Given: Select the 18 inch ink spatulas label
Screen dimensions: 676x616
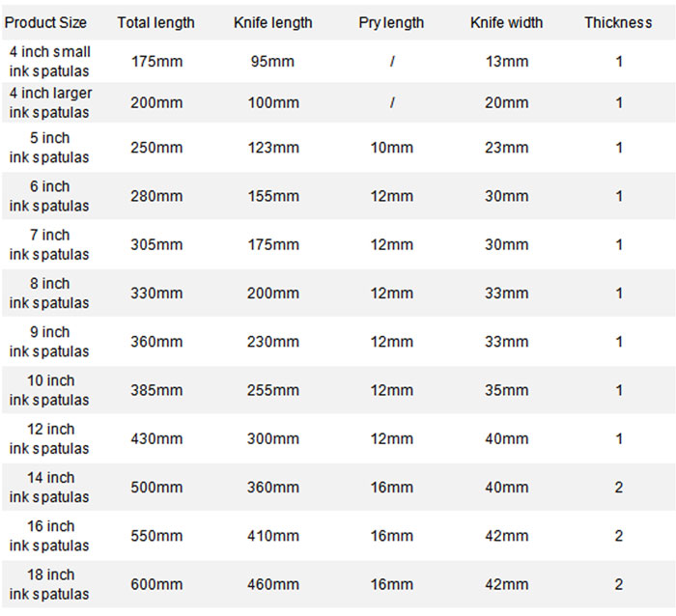Looking at the screenshot, I should pyautogui.click(x=49, y=584).
